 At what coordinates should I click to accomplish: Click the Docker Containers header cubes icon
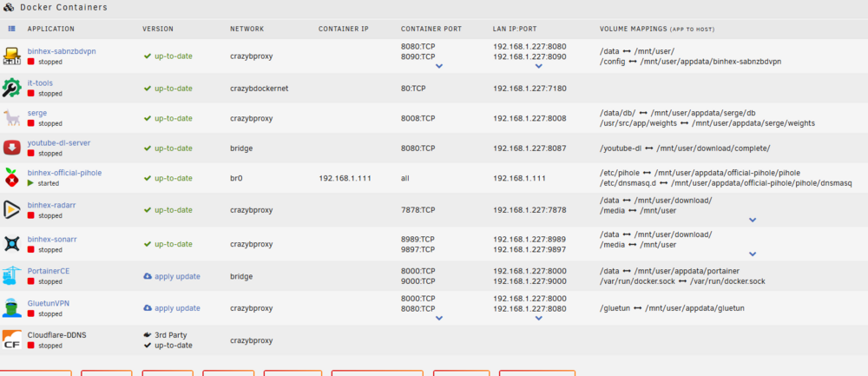10,7
